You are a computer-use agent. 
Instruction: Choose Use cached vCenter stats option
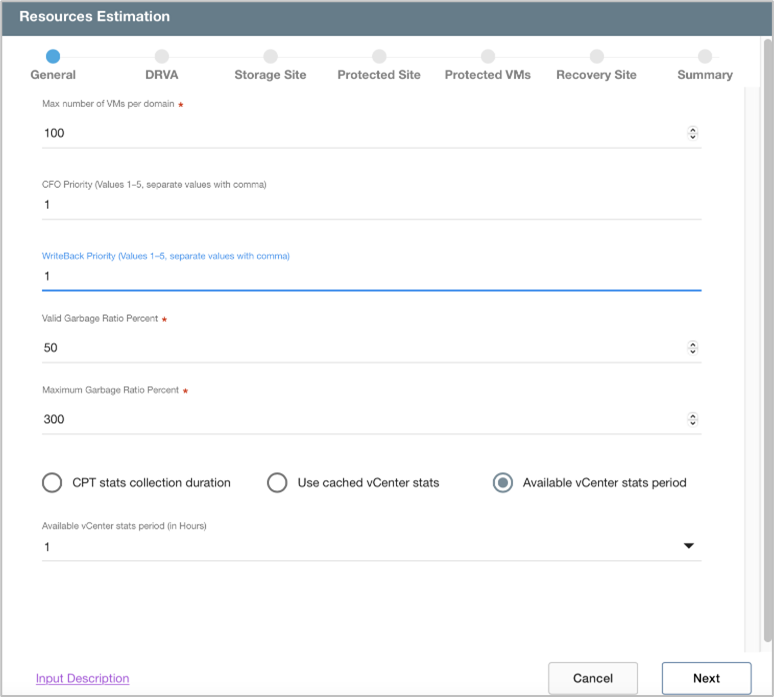pyautogui.click(x=277, y=483)
